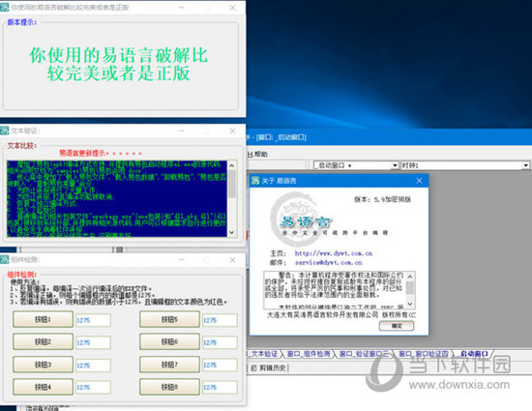The width and height of the screenshot is (532, 411).
Task: Minimize the version hint window at top
Action: pyautogui.click(x=182, y=8)
